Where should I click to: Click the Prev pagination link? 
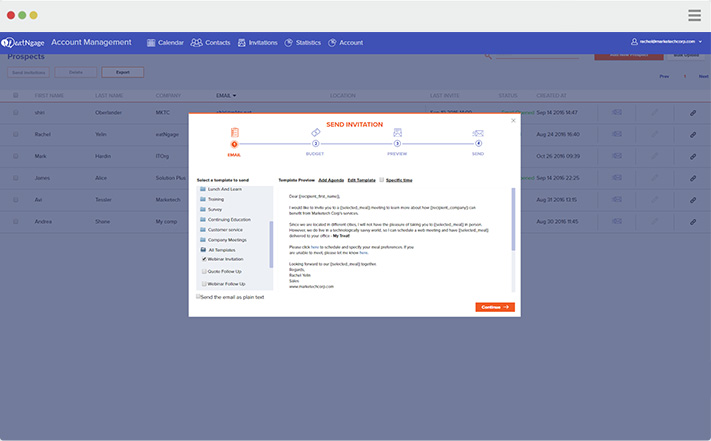point(664,76)
